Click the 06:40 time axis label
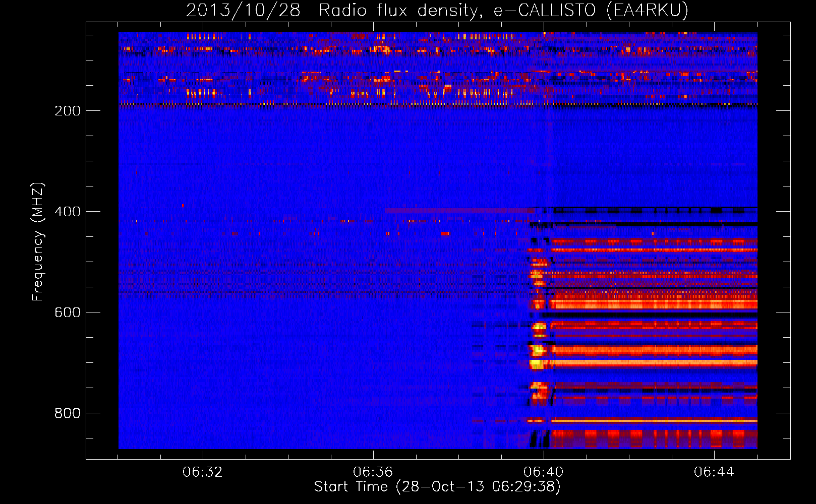Screen dimensions: 816x504 click(x=543, y=472)
